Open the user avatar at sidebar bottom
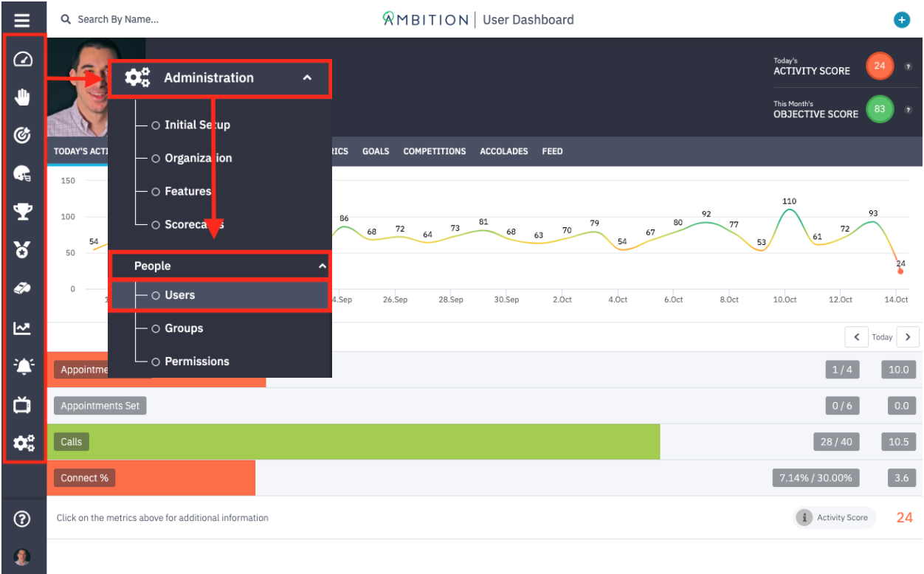This screenshot has height=574, width=924. (22, 557)
